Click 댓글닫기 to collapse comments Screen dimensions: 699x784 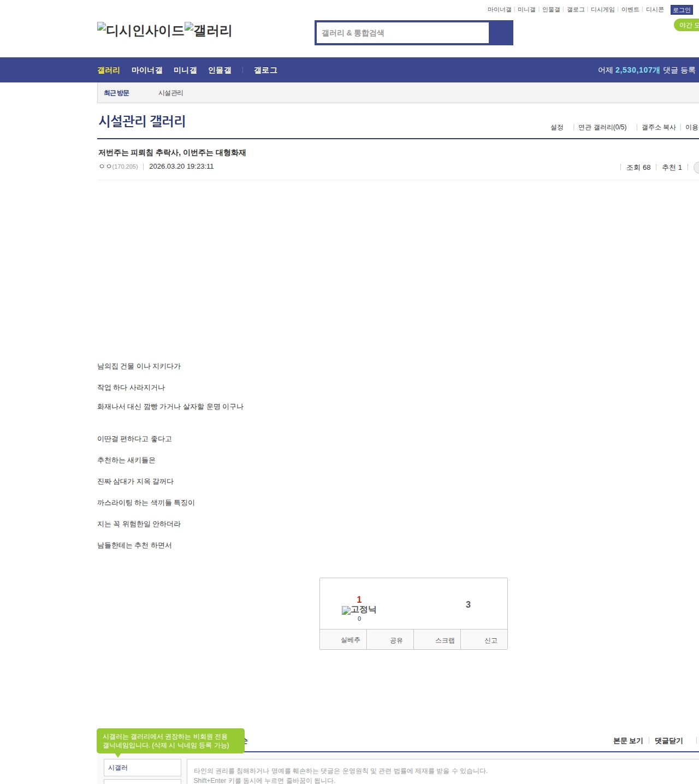click(669, 741)
